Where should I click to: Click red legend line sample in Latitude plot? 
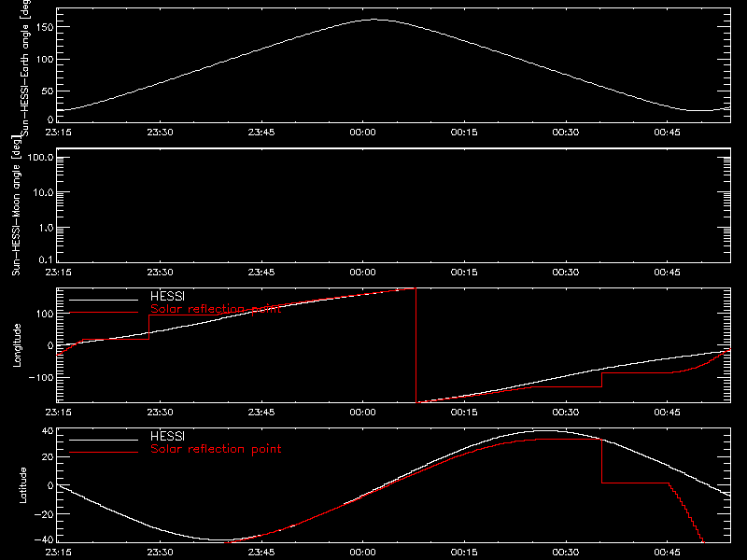[104, 453]
